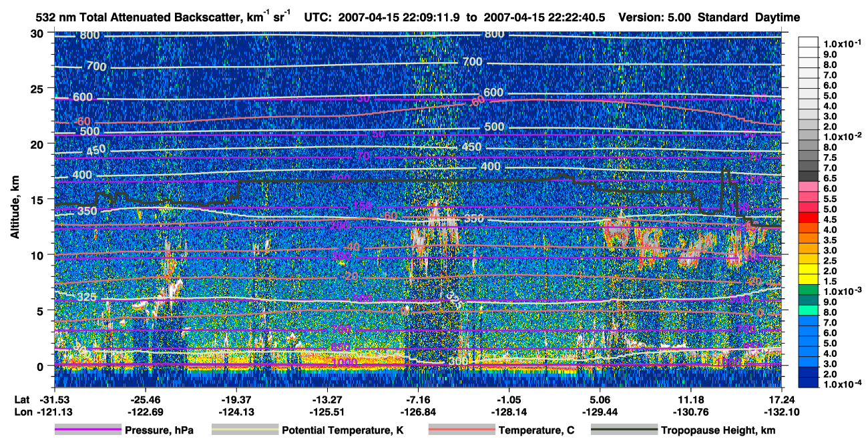Screen dimensions: 868x445
Task: Click the 'Temperature, C' legend label
Action: (537, 430)
